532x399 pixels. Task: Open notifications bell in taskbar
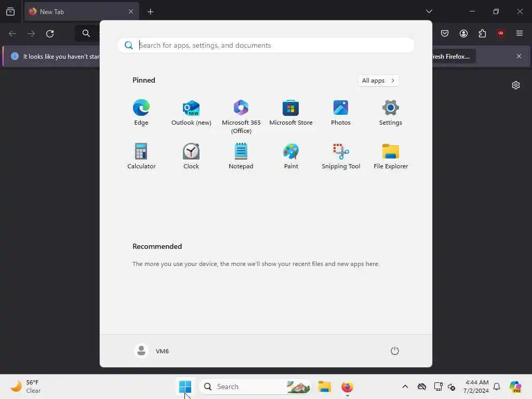tap(497, 387)
